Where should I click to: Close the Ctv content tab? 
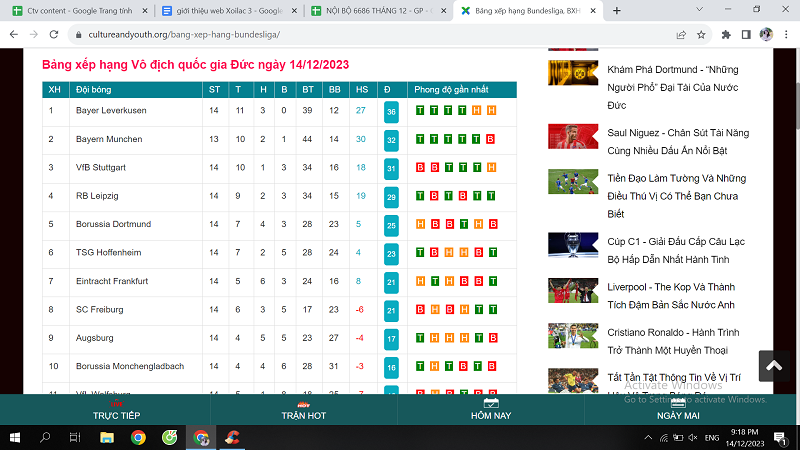tap(144, 10)
